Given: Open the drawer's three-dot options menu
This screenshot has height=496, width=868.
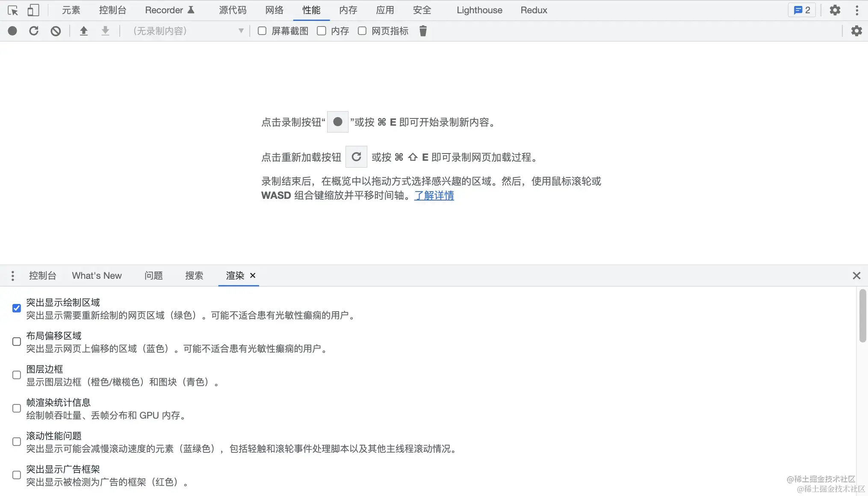Looking at the screenshot, I should pyautogui.click(x=12, y=276).
